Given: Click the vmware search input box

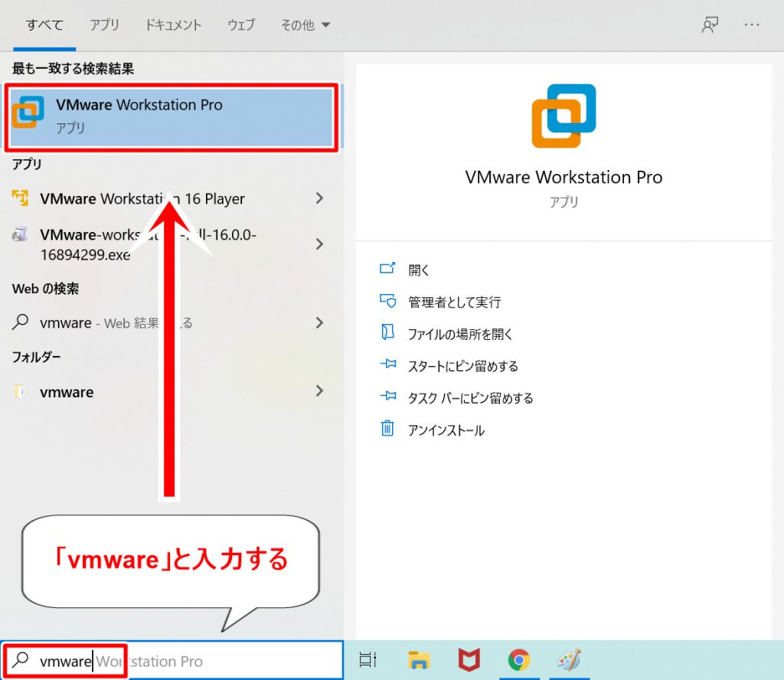Looking at the screenshot, I should [214, 661].
